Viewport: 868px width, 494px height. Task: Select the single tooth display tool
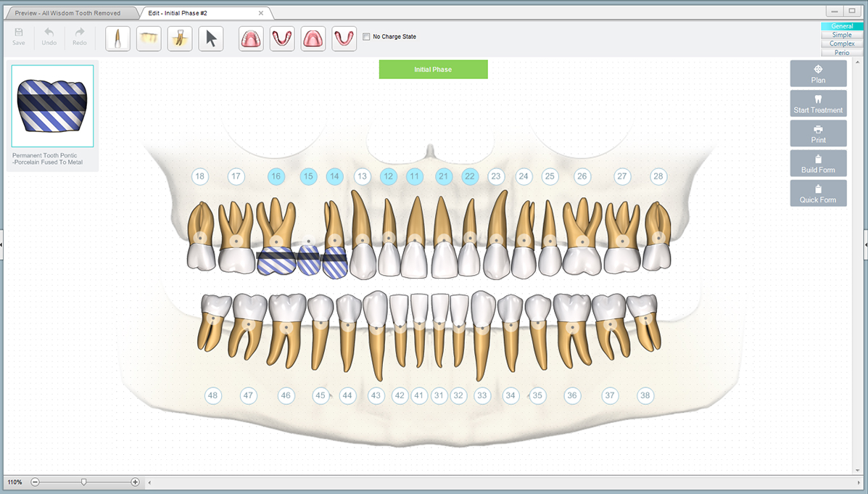coord(117,38)
